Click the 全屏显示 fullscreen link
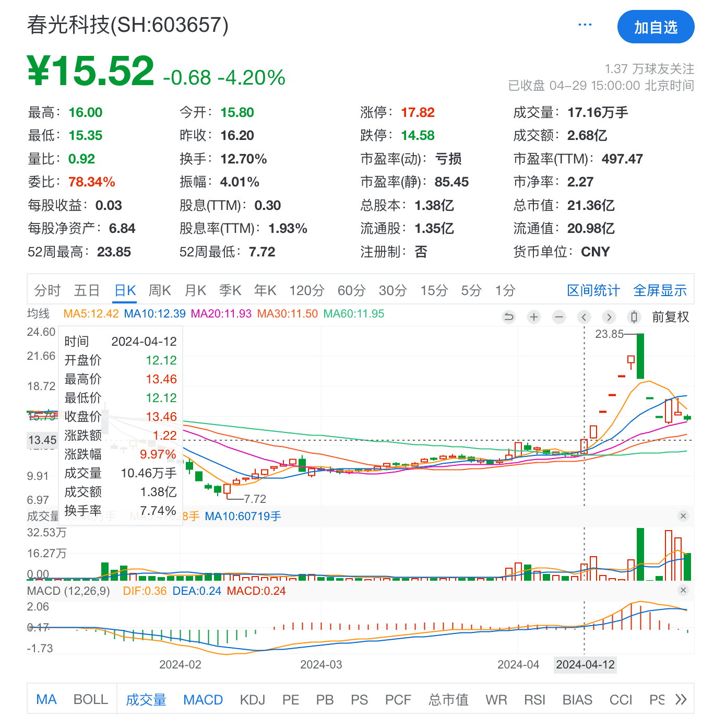 coord(660,290)
